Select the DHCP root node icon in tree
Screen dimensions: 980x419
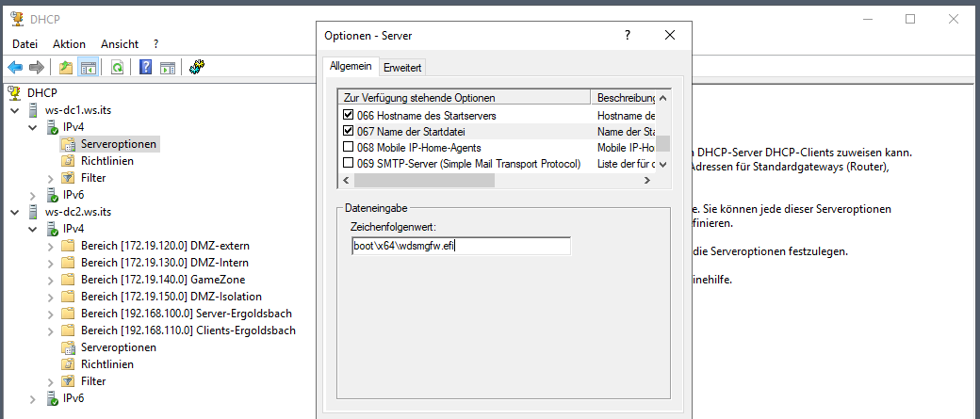[x=15, y=93]
